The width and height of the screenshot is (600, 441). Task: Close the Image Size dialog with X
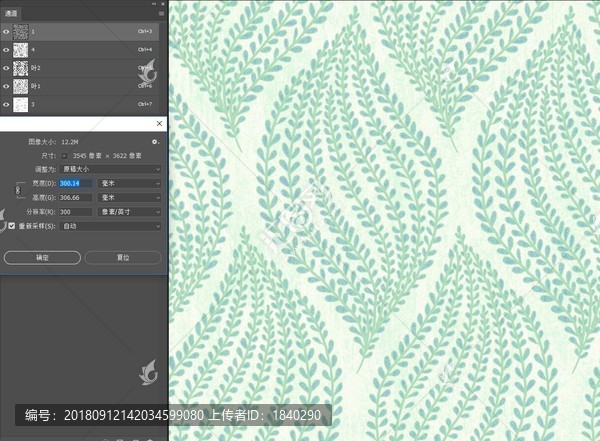coord(160,123)
